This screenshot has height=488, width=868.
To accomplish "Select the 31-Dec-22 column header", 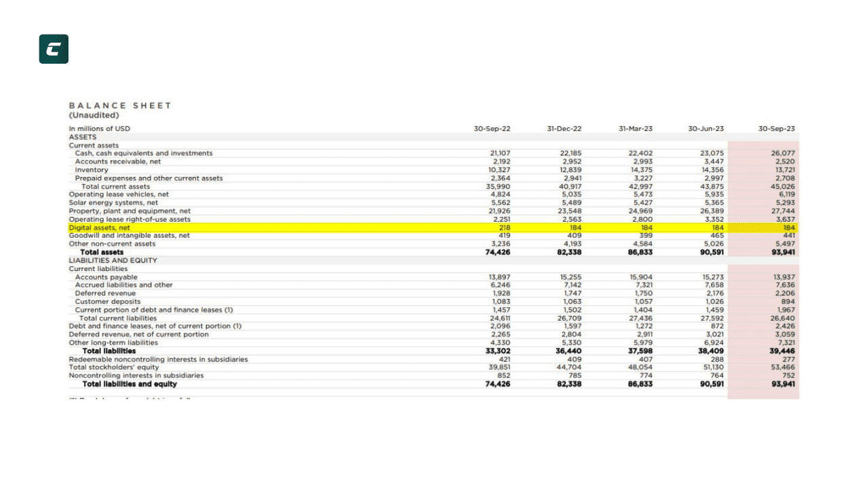I will [x=564, y=128].
